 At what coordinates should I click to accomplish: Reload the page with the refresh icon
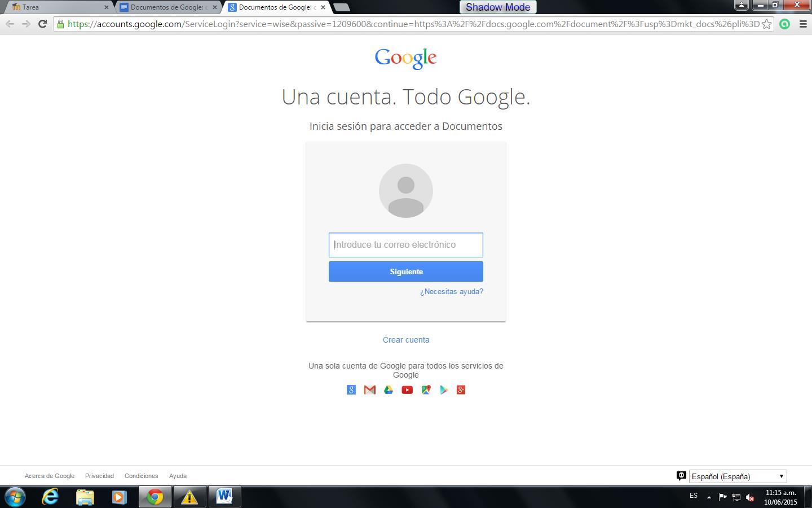(x=42, y=24)
